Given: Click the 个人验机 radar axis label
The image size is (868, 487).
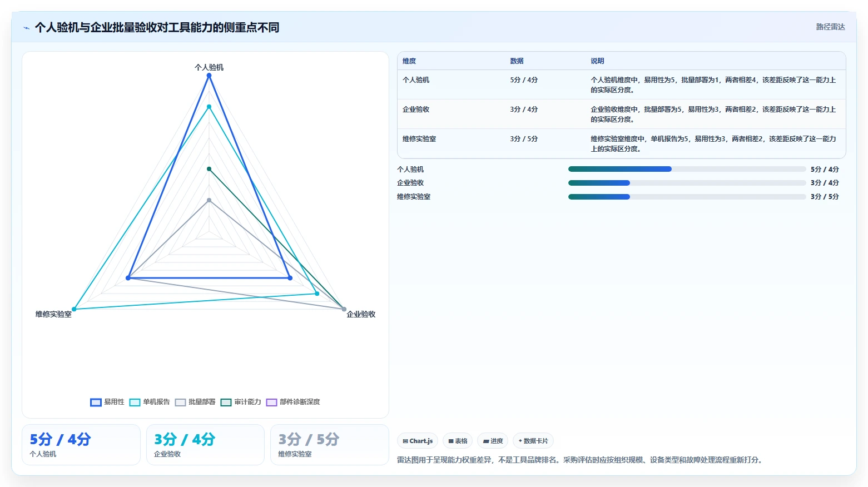Looking at the screenshot, I should [x=209, y=67].
